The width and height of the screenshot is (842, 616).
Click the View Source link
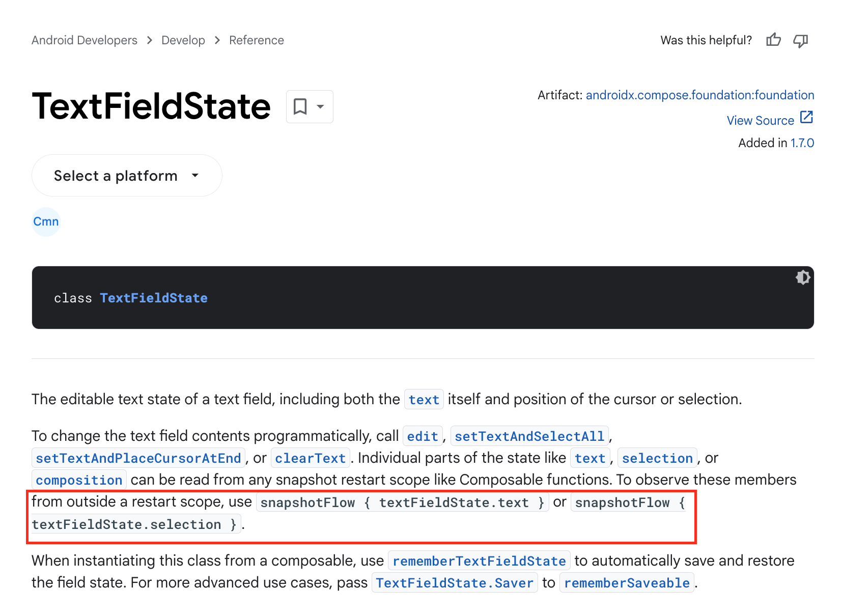point(761,121)
